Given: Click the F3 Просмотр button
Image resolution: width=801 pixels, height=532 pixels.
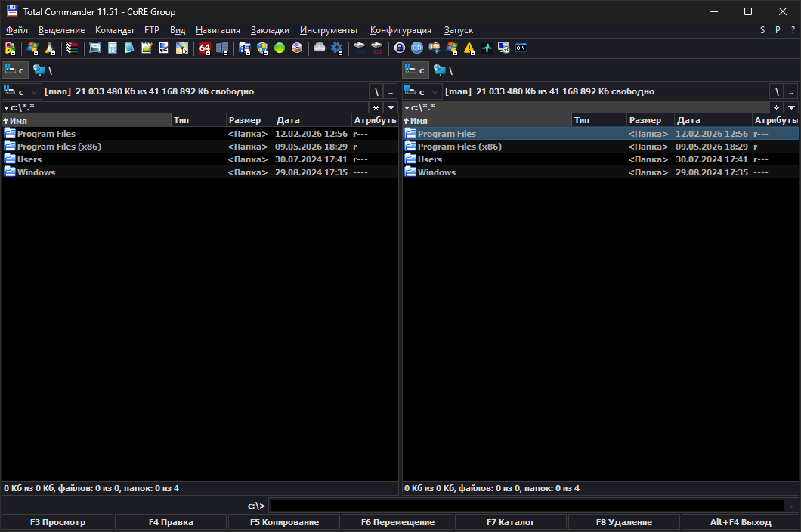Looking at the screenshot, I should tap(57, 522).
